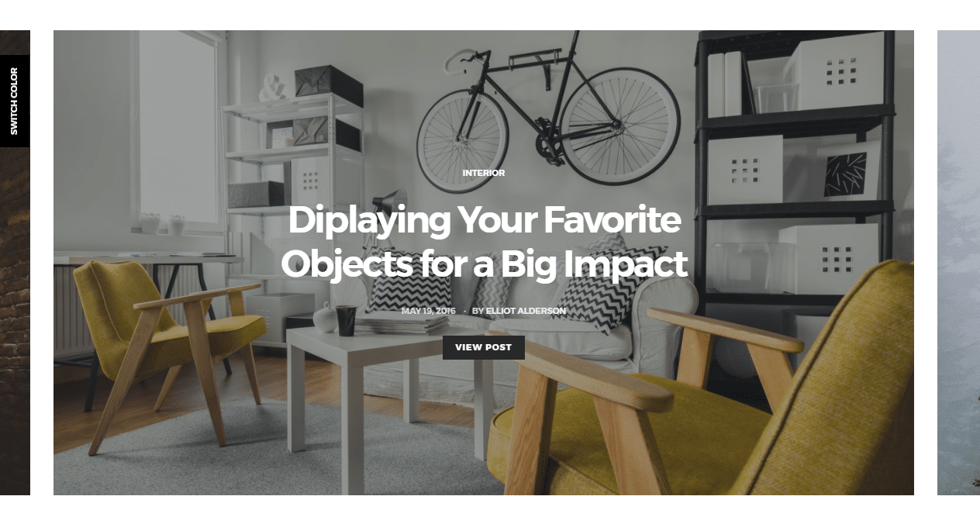Click the magazine stack on the table
This screenshot has width=980, height=510.
click(402, 323)
